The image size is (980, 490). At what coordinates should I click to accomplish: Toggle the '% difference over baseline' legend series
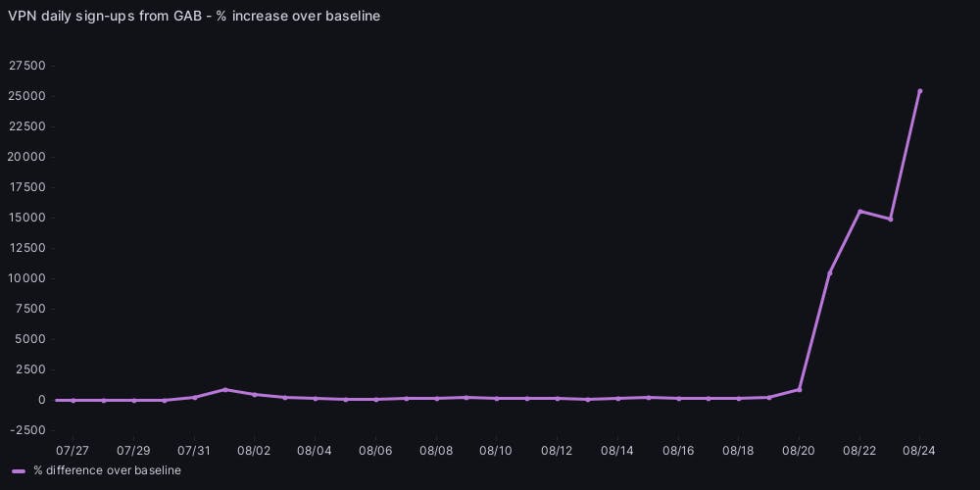pos(107,470)
